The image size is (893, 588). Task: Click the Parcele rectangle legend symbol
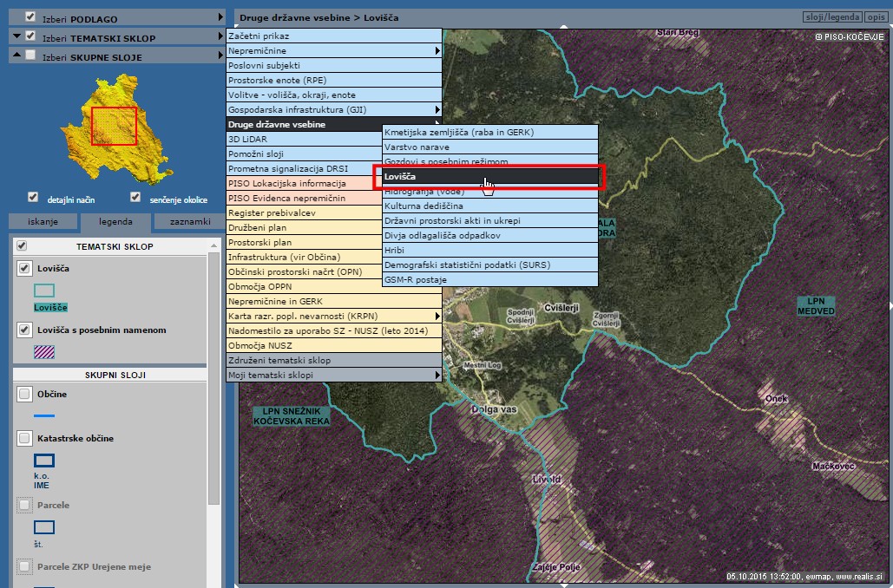point(44,526)
